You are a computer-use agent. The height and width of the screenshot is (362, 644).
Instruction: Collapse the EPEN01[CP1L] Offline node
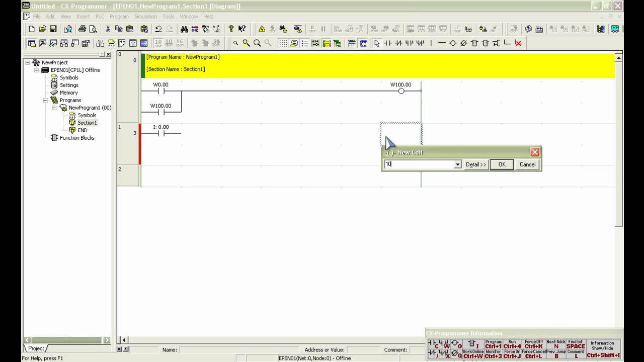[37, 70]
